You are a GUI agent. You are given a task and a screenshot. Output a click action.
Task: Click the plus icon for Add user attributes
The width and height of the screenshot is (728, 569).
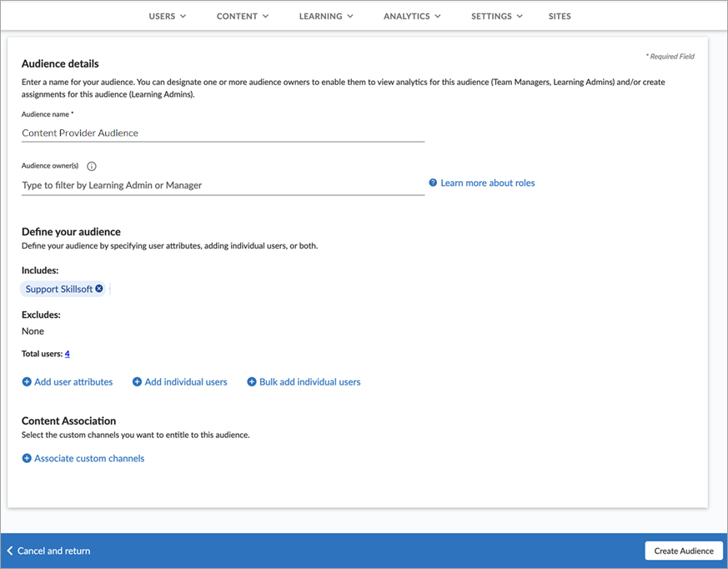pyautogui.click(x=26, y=381)
